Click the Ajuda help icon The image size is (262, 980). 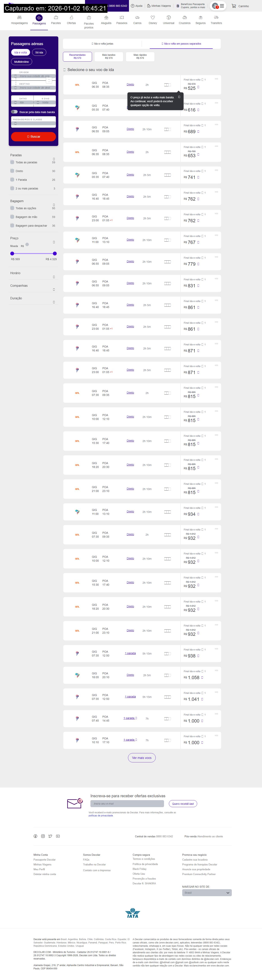(132, 6)
